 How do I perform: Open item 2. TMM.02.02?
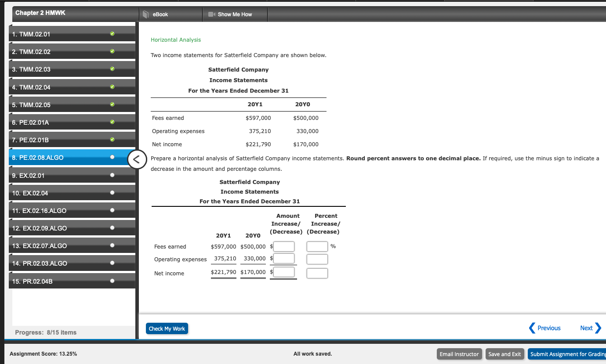(x=72, y=51)
